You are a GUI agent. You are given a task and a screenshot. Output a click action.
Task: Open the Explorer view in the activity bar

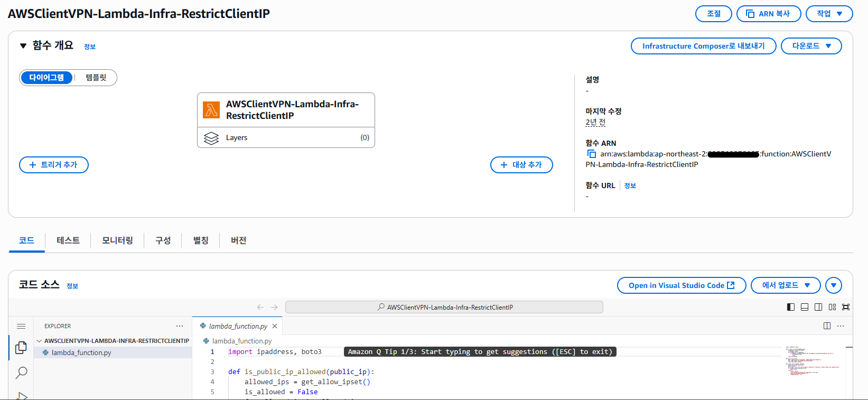pos(21,348)
